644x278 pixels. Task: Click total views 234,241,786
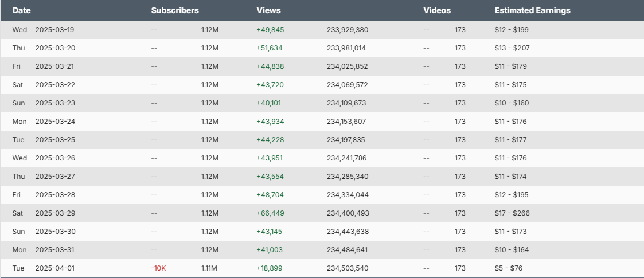point(346,158)
